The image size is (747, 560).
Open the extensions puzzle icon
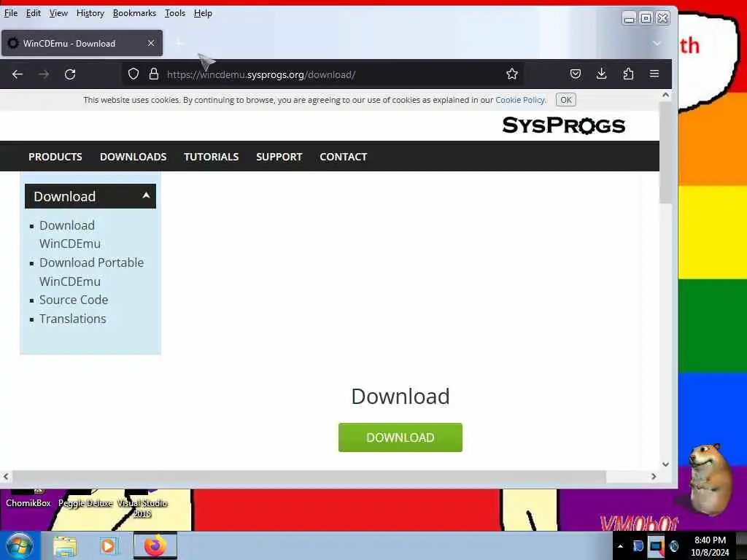point(628,74)
